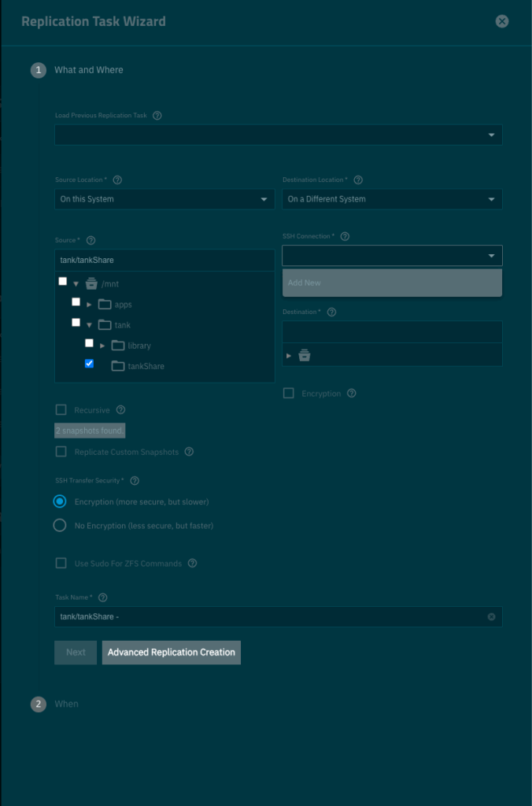This screenshot has width=532, height=806.
Task: Click the tankShare tree row label
Action: [x=146, y=367]
